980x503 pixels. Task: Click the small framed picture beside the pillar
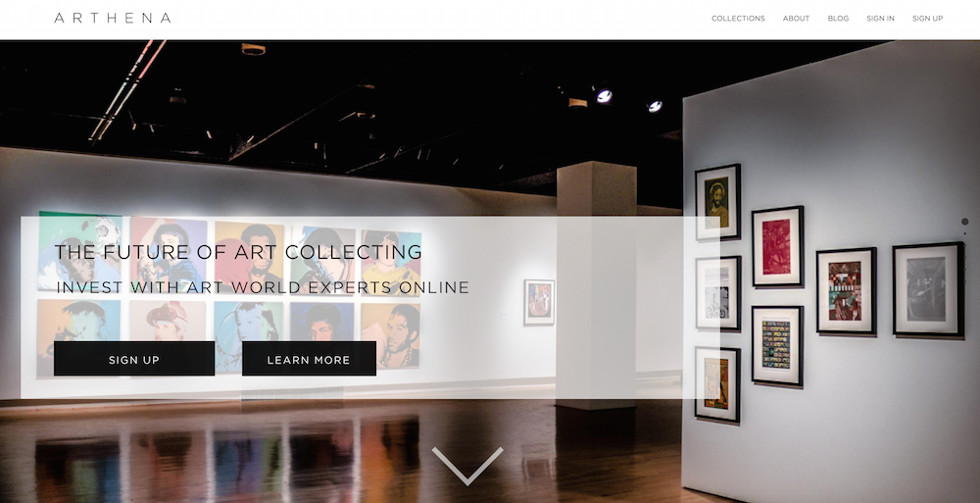coord(539,302)
